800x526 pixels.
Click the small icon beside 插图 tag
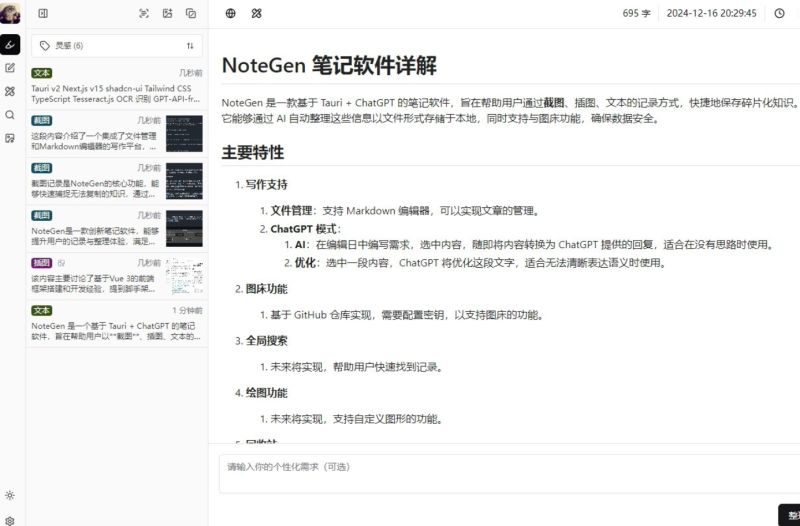click(x=61, y=263)
